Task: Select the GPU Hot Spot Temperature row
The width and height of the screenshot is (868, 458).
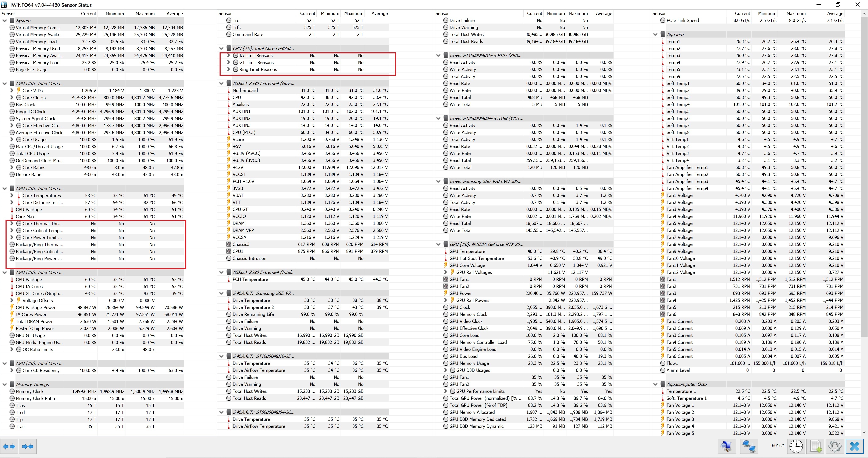Action: pos(476,258)
